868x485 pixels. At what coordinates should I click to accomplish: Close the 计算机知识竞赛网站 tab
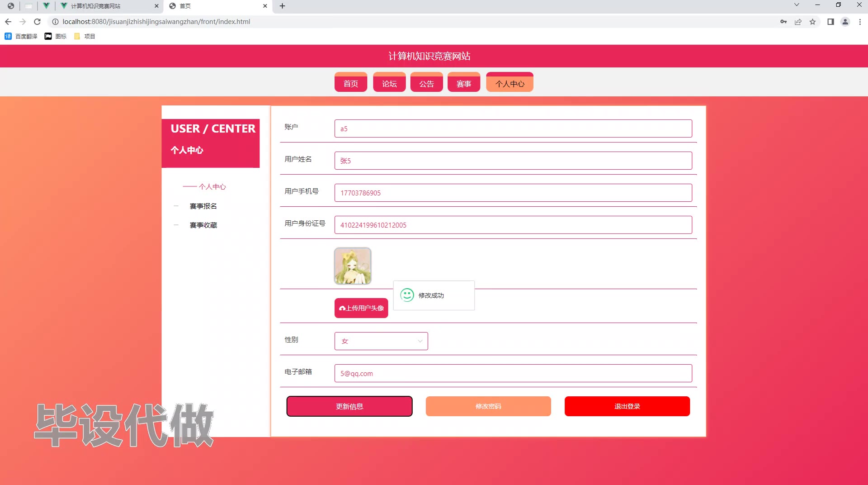tap(156, 6)
